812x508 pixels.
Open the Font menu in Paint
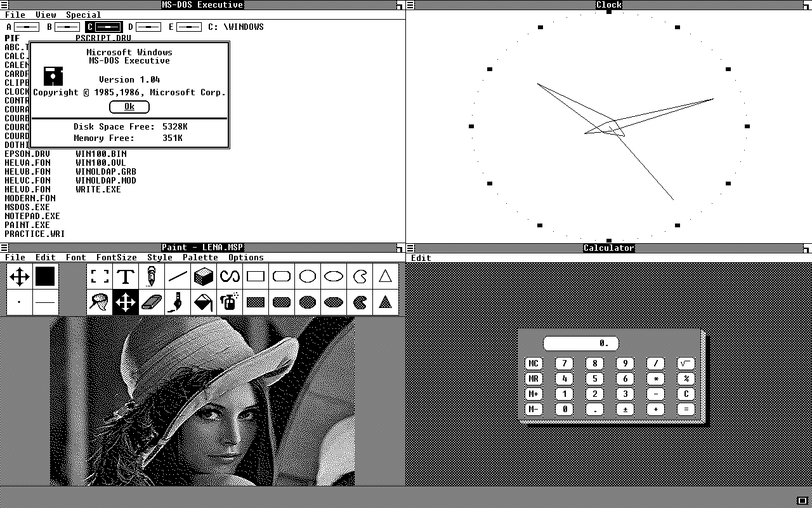coord(76,257)
